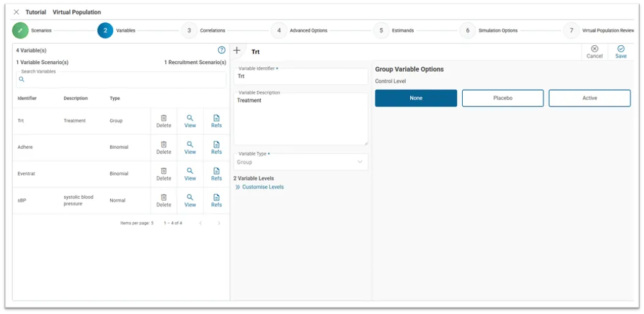Go to the Correlations step

[189, 31]
